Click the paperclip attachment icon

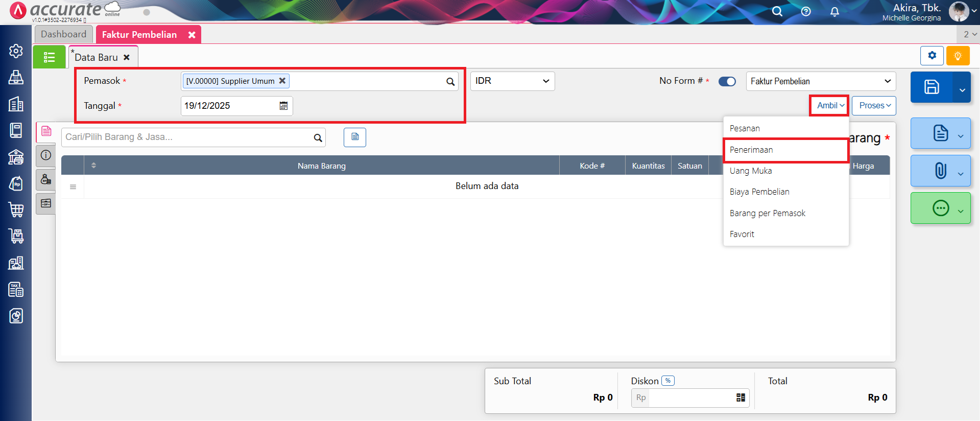coord(940,171)
